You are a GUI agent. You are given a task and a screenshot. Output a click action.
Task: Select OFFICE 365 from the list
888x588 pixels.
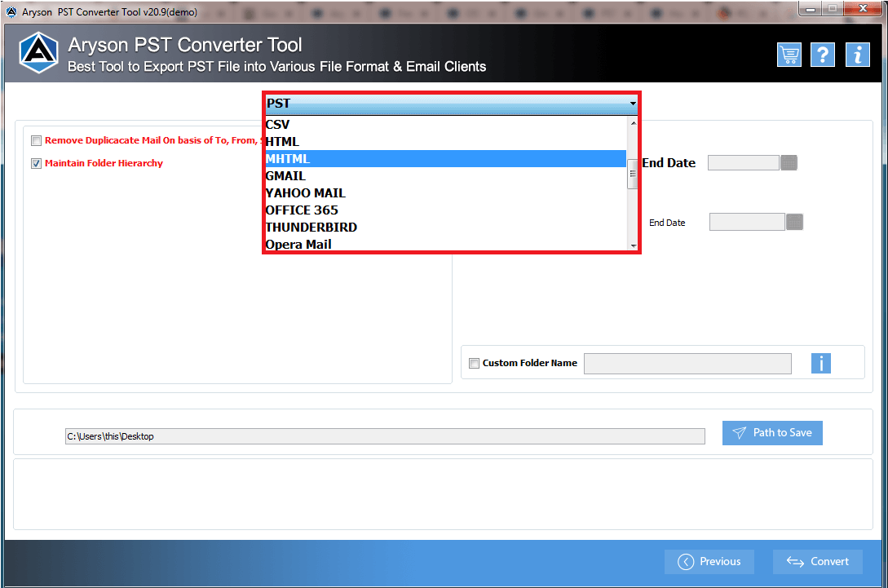446,210
